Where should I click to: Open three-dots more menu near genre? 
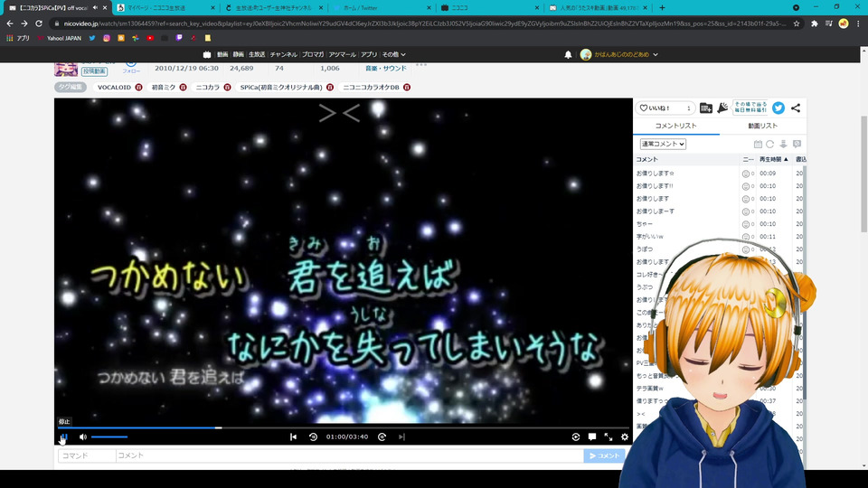(421, 65)
